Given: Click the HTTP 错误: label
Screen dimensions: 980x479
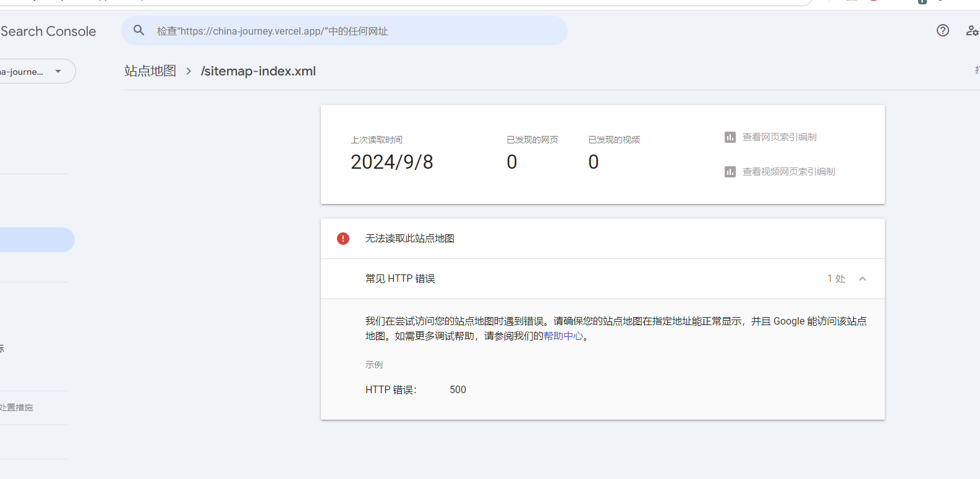Looking at the screenshot, I should point(391,390).
